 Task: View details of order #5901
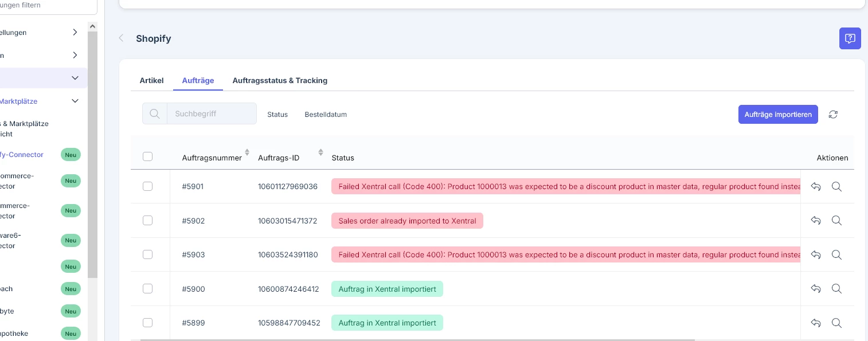click(x=836, y=187)
